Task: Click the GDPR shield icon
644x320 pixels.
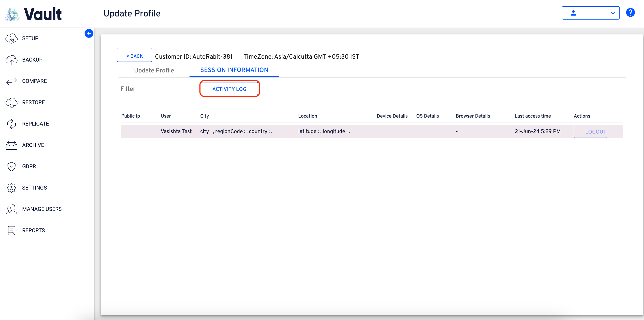Action: coord(12,166)
